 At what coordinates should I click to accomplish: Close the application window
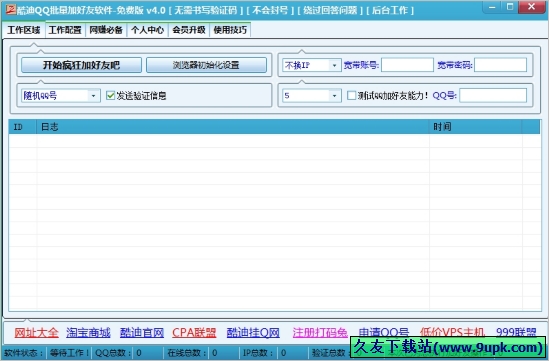pos(532,7)
